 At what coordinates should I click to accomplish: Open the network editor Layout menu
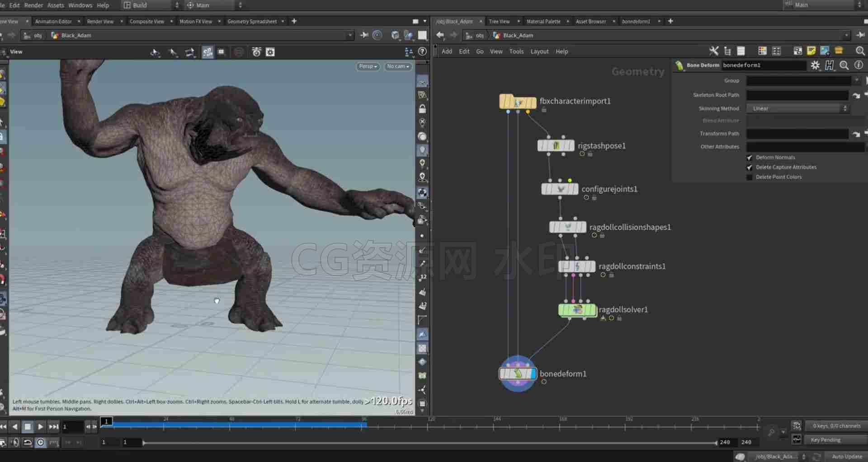point(539,51)
